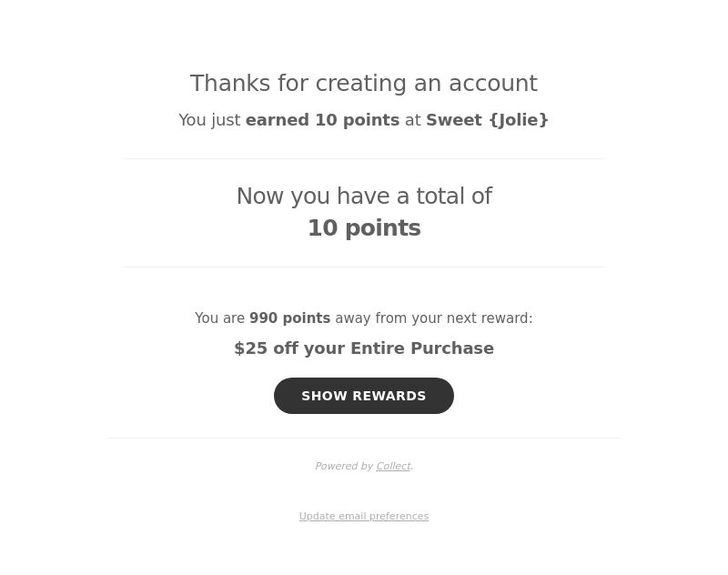Click the word 'account' in the heading

(493, 84)
